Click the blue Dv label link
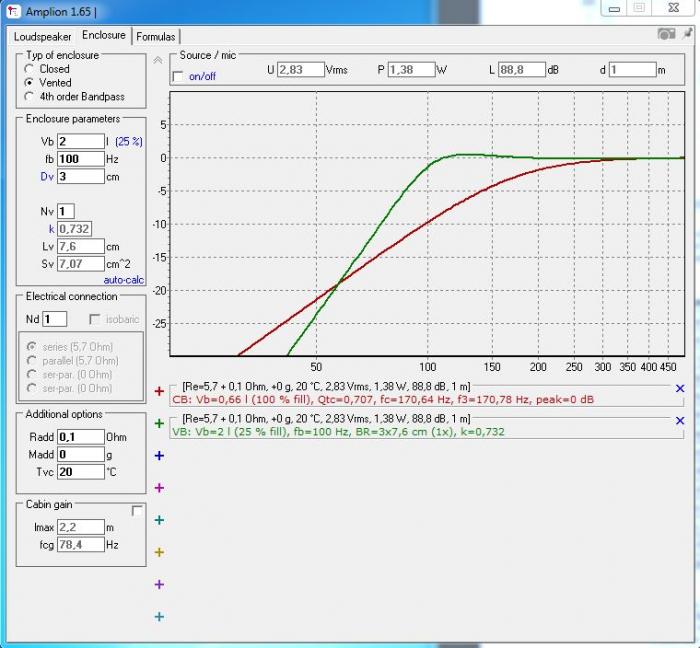700x648 pixels. coord(47,177)
